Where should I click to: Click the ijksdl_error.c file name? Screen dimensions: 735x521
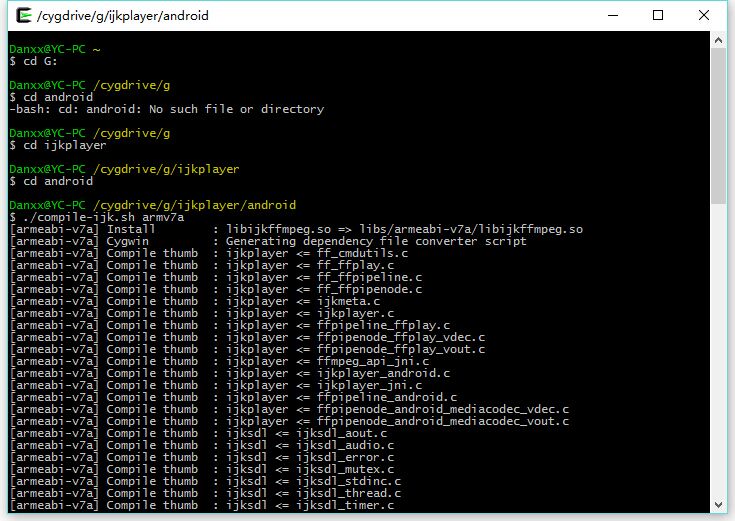(345, 458)
